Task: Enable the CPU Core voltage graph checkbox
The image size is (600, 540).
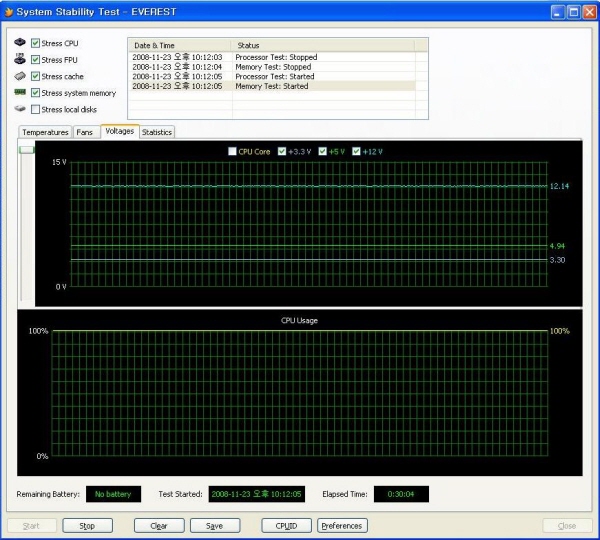Action: (x=232, y=152)
